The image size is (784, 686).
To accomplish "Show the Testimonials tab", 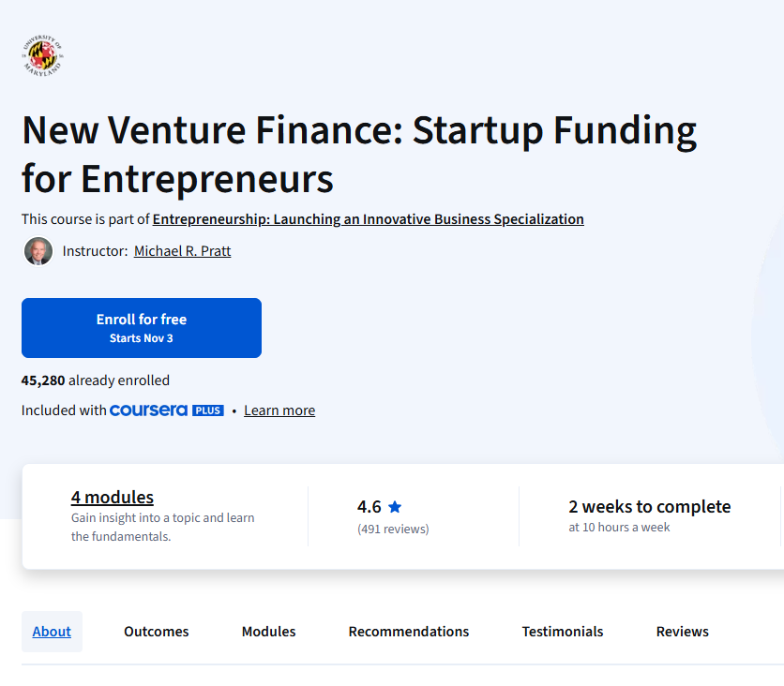I will point(563,632).
